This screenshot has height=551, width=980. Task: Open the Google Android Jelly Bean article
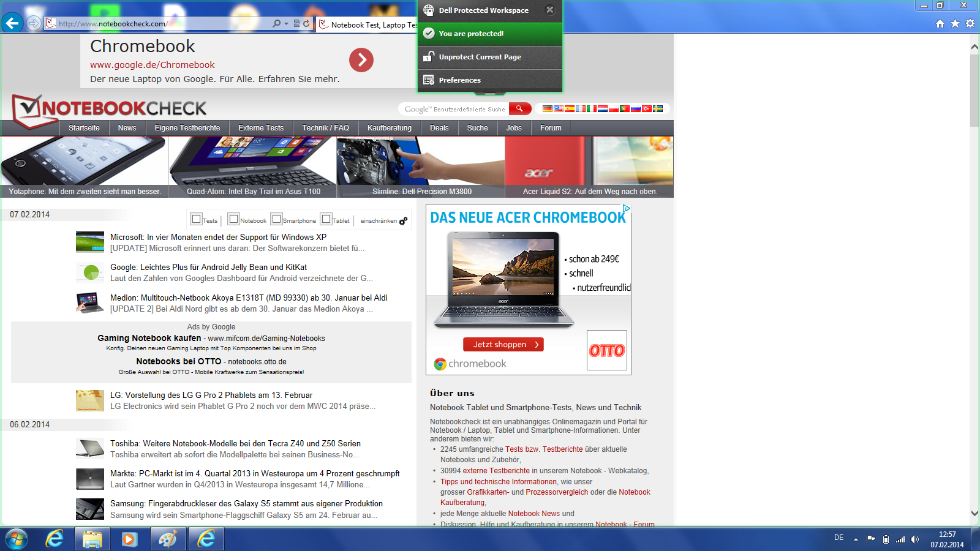click(x=208, y=267)
